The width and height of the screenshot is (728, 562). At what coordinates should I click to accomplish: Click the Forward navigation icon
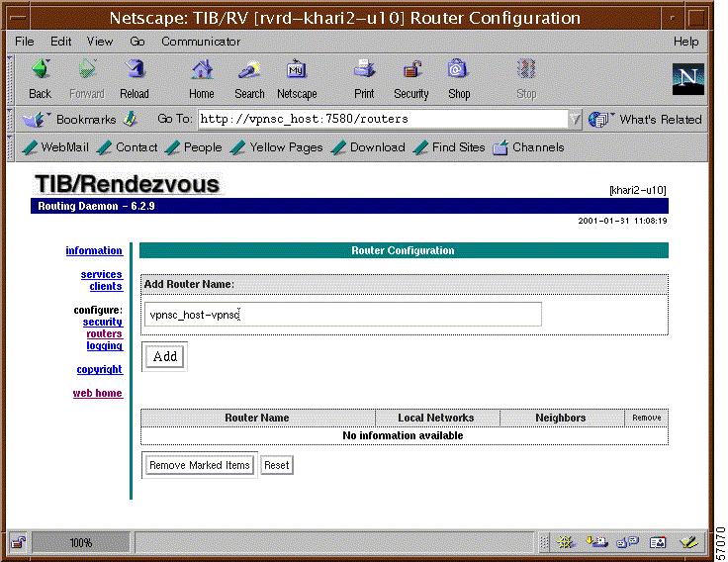tap(87, 69)
